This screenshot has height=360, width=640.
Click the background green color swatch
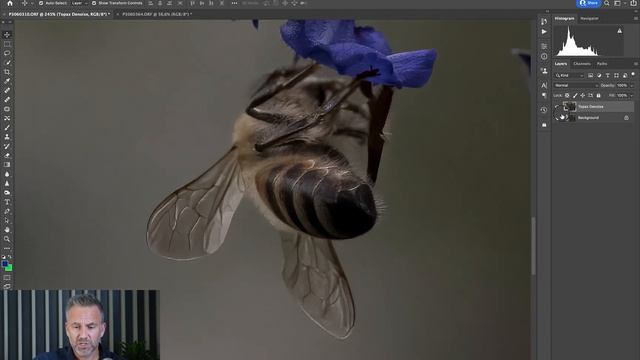(9, 268)
